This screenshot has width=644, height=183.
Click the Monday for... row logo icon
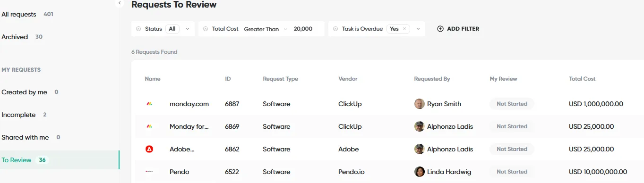click(149, 126)
